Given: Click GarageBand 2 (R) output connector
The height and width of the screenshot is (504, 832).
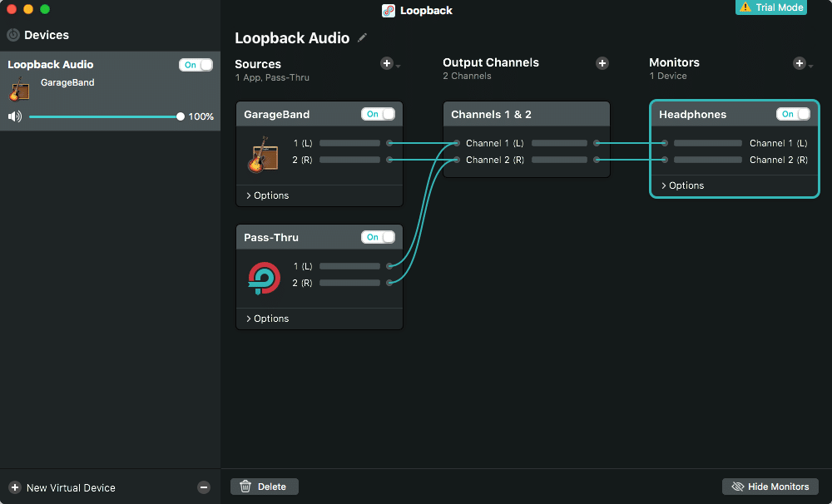Looking at the screenshot, I should pos(389,160).
